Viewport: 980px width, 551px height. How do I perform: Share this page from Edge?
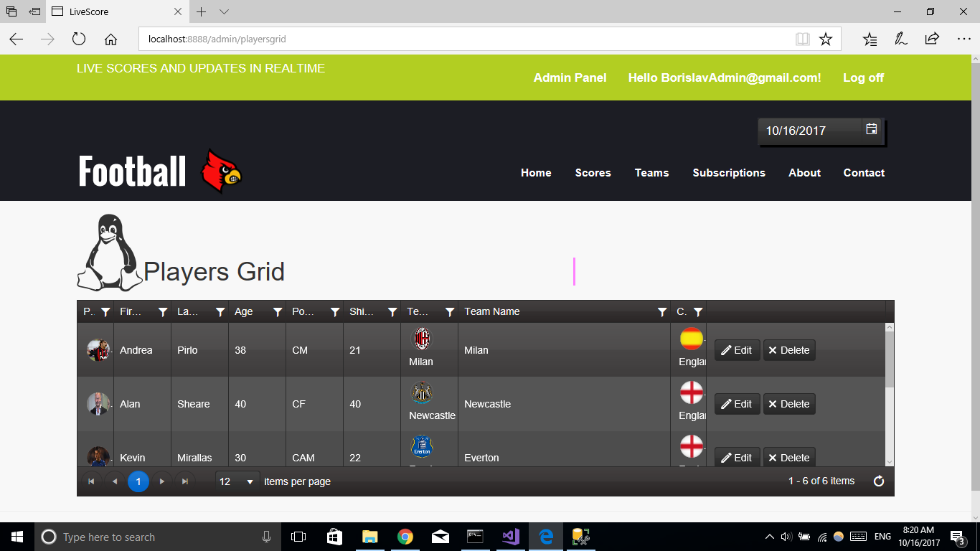932,39
